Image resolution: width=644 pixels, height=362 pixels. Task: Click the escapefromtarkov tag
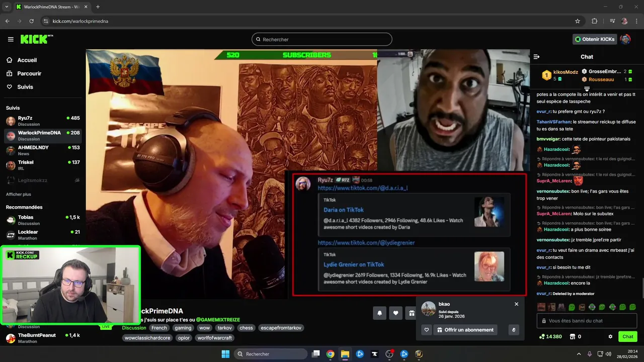tap(281, 328)
